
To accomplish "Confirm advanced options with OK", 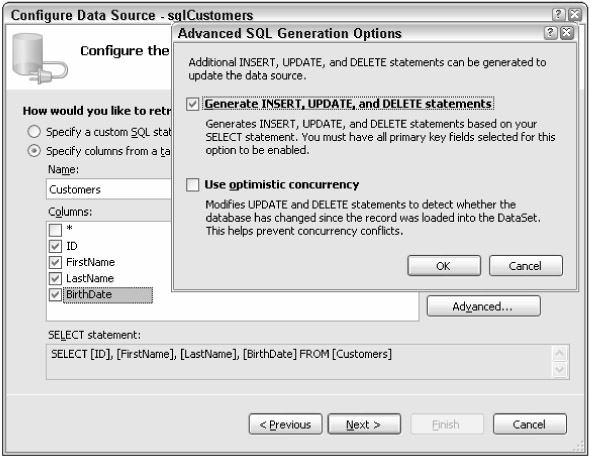I will [x=444, y=266].
